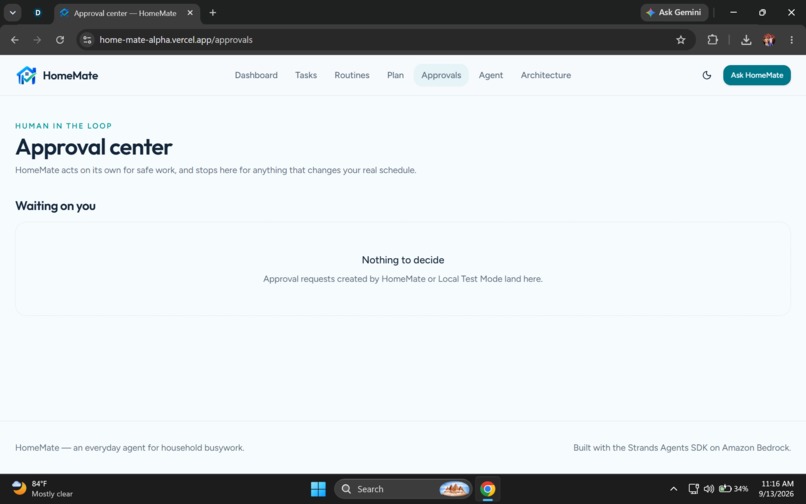Select the Approvals nav item
The height and width of the screenshot is (504, 806).
441,75
